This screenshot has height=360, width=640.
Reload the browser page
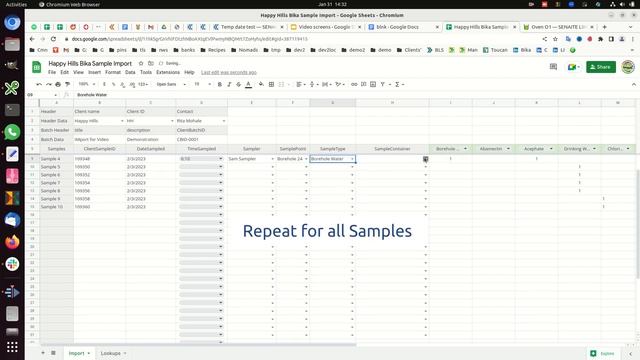click(53, 39)
